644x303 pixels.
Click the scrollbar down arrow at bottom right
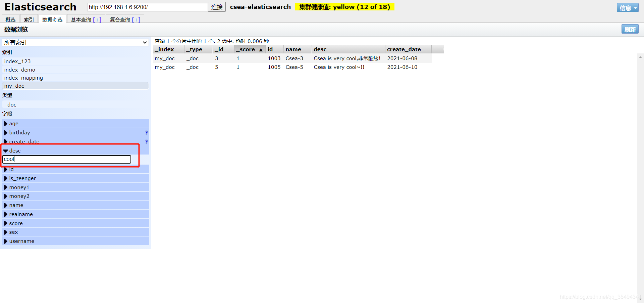(x=640, y=299)
